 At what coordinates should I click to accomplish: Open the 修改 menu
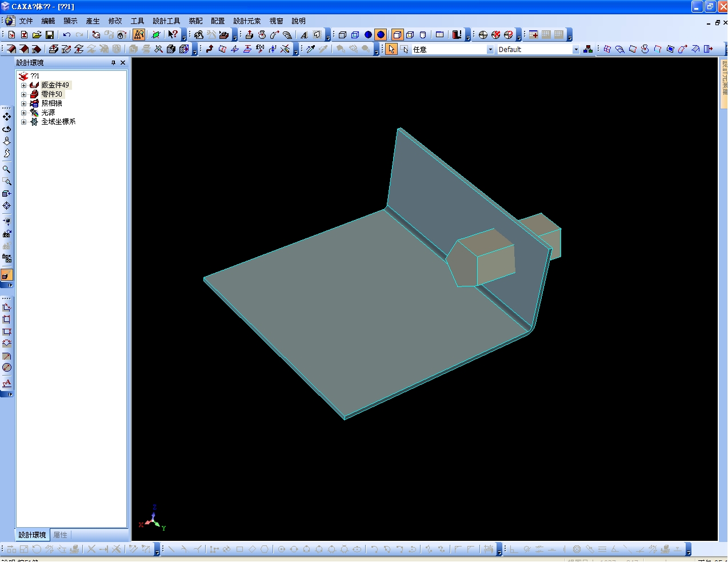pyautogui.click(x=115, y=21)
